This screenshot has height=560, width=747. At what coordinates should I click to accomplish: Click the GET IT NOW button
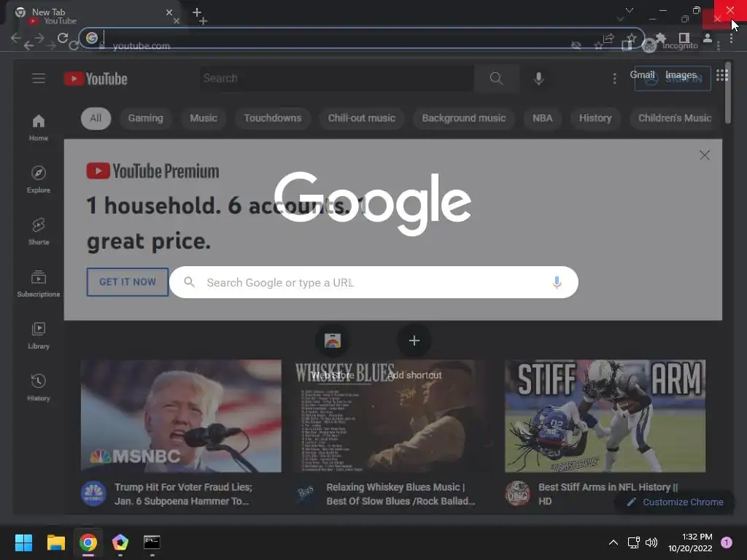tap(127, 282)
